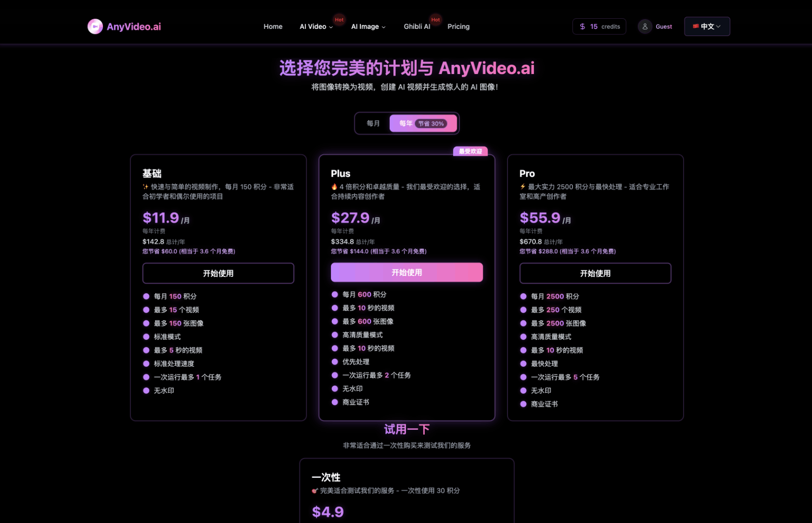Image resolution: width=812 pixels, height=523 pixels.
Task: Click the Guest user avatar icon
Action: point(645,26)
